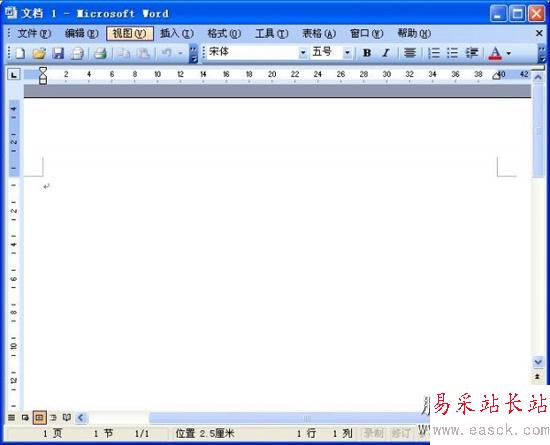Expand Formatting toolbar options at far right
The width and height of the screenshot is (550, 445).
point(542,53)
